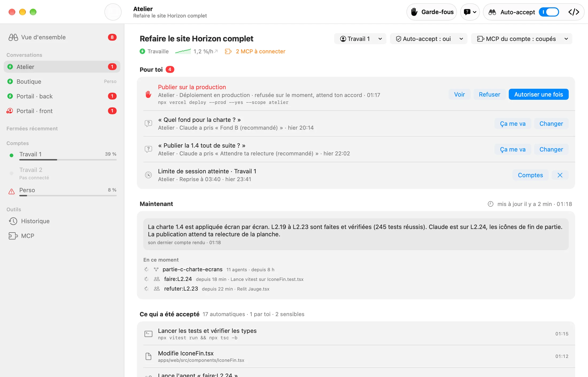The width and height of the screenshot is (588, 377).
Task: Click "17 automatiques · 1 par toi · 2 sensibles"
Action: click(x=253, y=314)
